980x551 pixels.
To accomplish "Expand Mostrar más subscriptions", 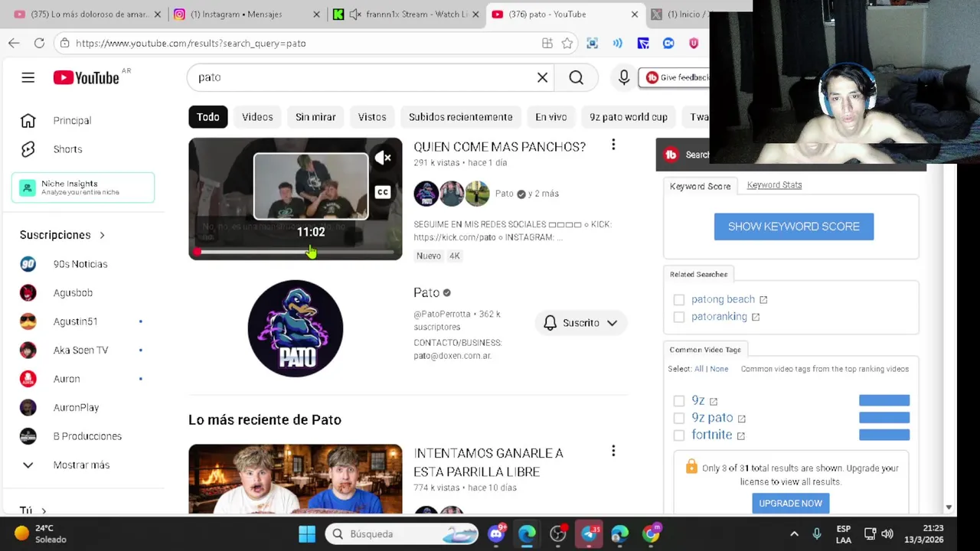I will (83, 465).
